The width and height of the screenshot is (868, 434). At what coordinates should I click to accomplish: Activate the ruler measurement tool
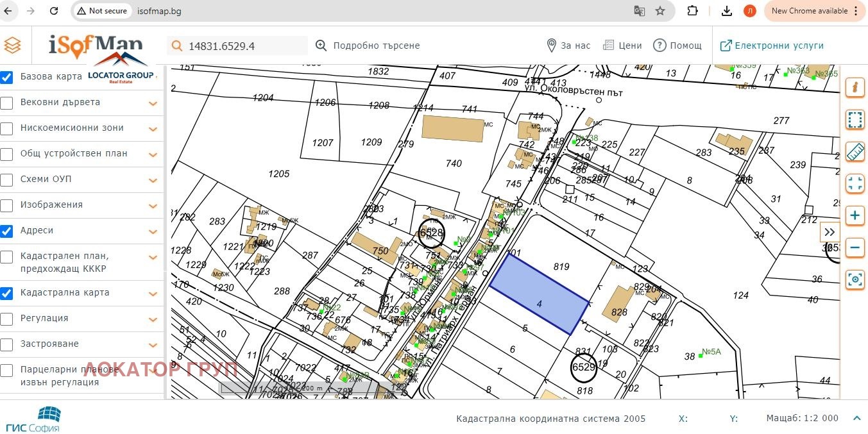(x=855, y=151)
